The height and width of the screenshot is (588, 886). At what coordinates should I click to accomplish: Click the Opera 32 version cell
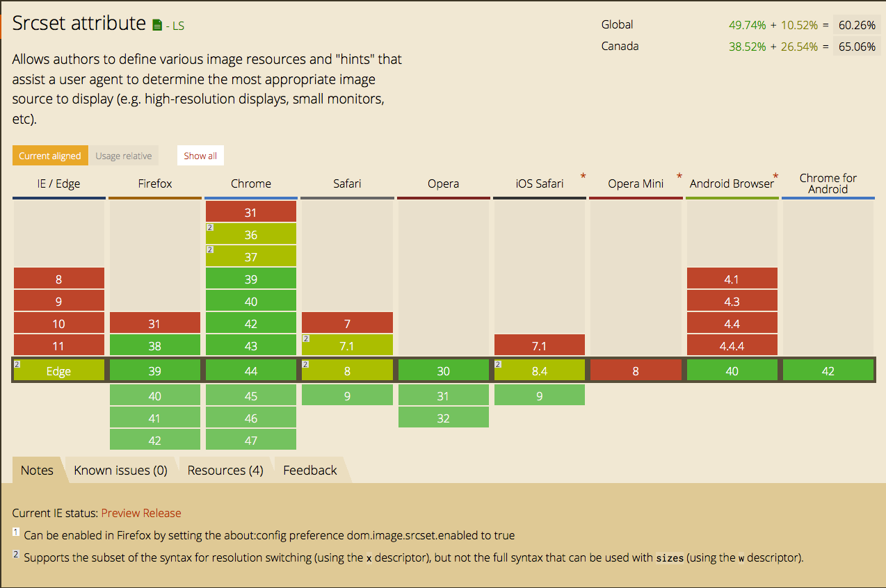point(444,418)
